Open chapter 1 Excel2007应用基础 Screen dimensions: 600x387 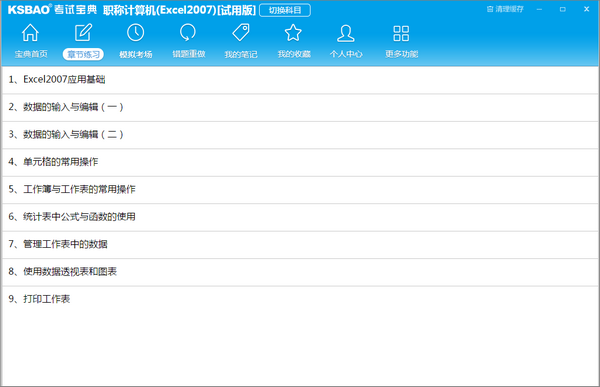(x=300, y=80)
